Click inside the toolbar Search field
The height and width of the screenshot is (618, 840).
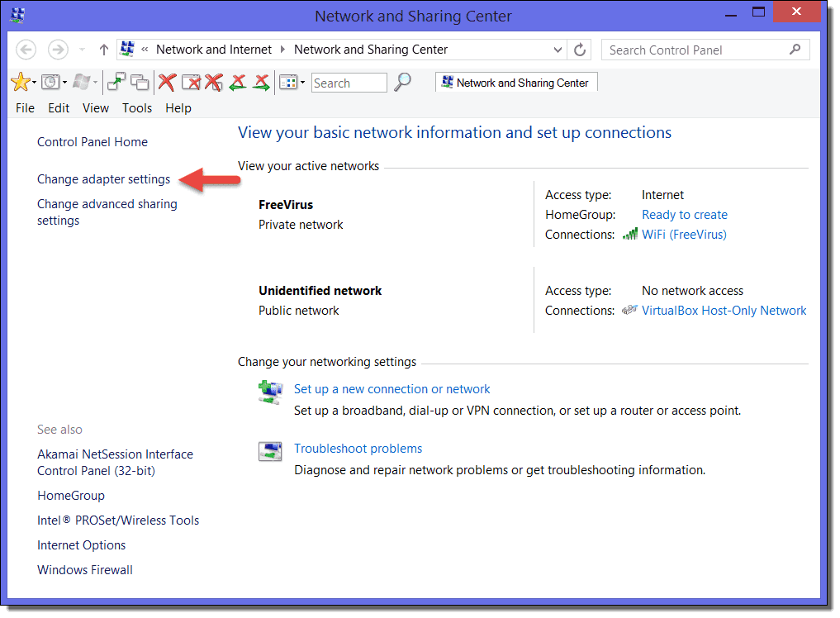point(348,82)
